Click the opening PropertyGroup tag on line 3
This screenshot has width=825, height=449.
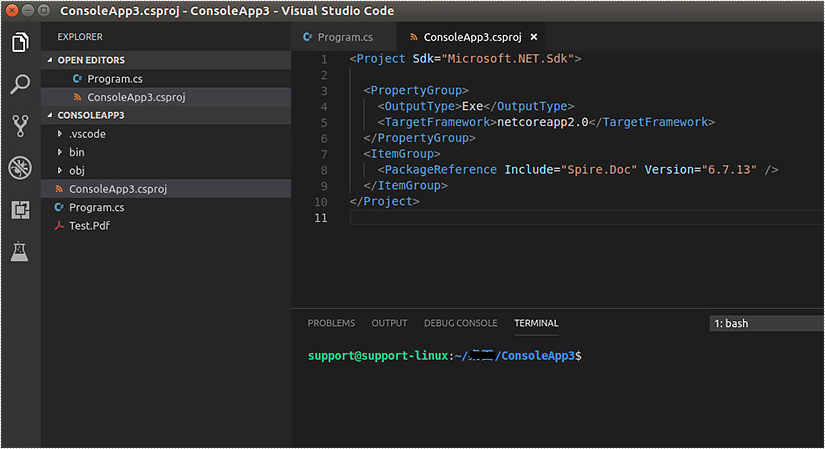click(x=416, y=91)
